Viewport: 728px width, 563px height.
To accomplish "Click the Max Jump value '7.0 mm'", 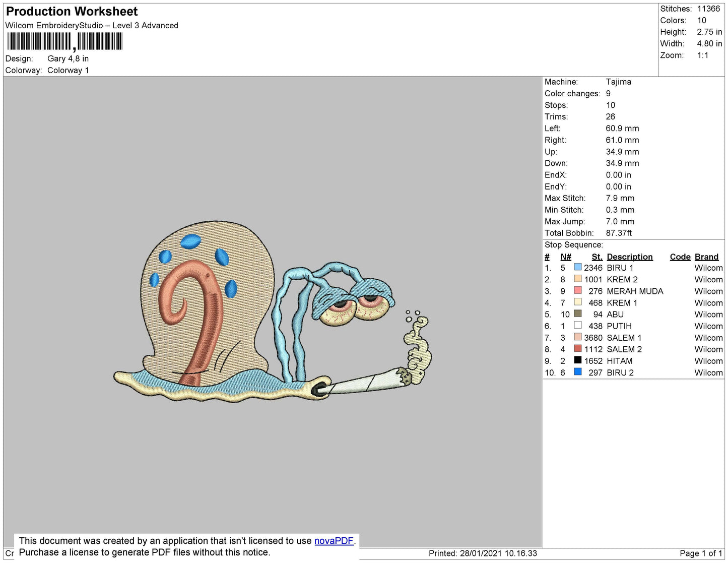I will point(620,221).
